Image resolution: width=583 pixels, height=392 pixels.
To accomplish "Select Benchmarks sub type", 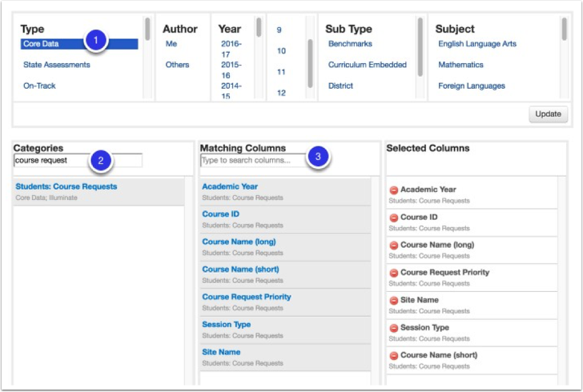I will (x=350, y=44).
